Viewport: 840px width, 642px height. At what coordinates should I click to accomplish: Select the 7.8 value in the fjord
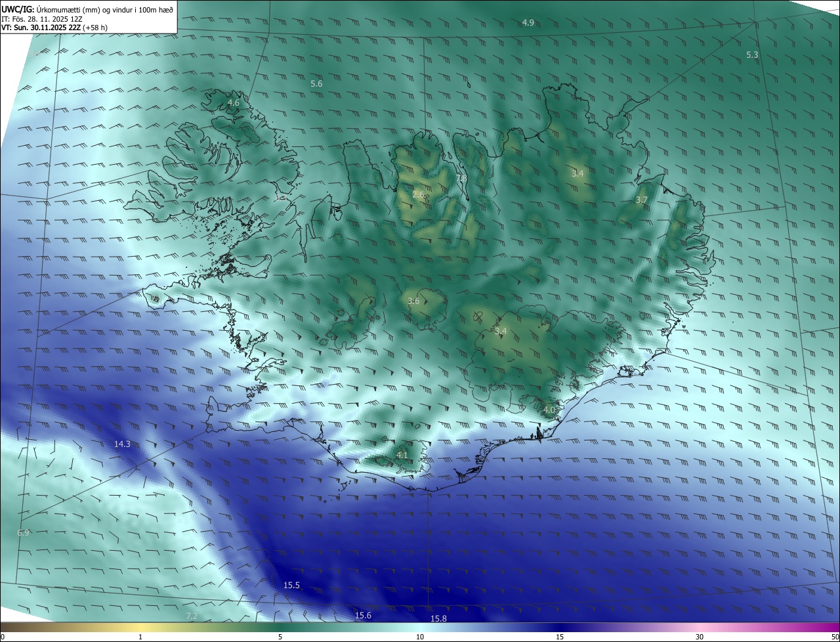click(462, 178)
